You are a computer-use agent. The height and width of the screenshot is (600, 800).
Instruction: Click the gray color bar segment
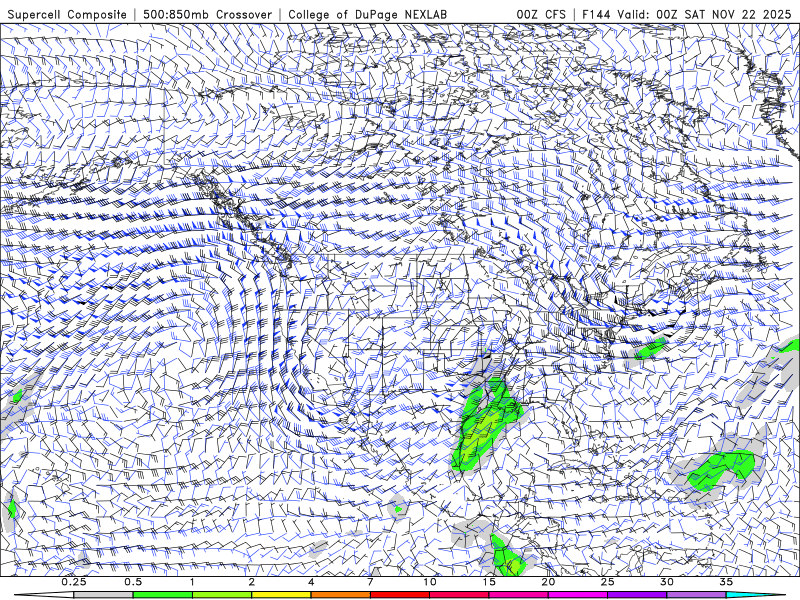[103, 595]
